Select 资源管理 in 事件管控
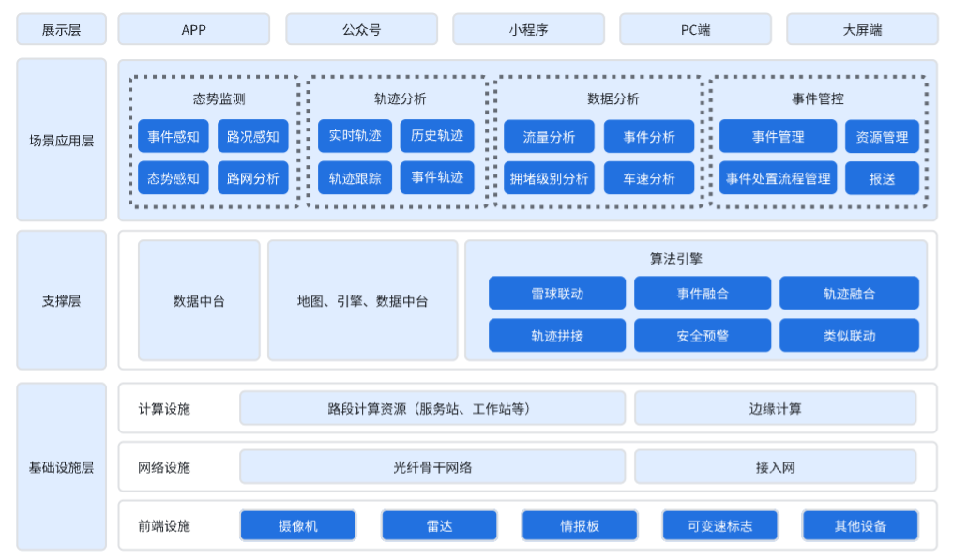Viewport: 953px width, 560px height. tap(882, 137)
